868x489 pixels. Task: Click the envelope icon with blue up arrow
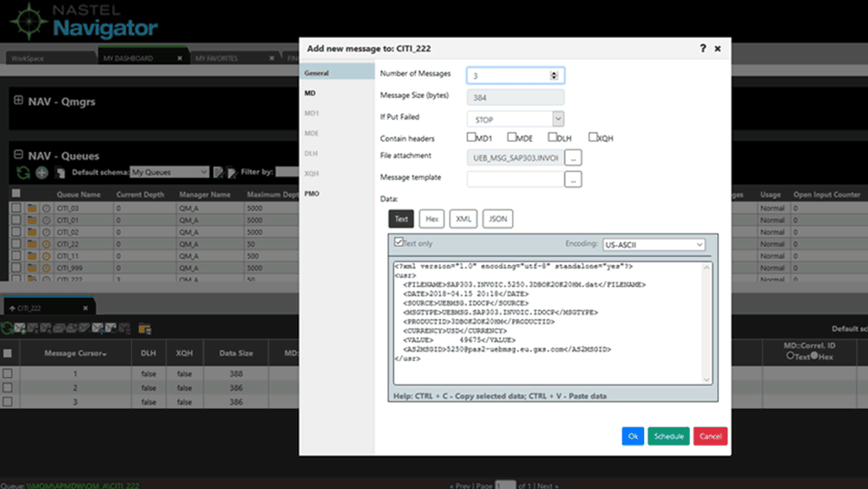(x=98, y=328)
